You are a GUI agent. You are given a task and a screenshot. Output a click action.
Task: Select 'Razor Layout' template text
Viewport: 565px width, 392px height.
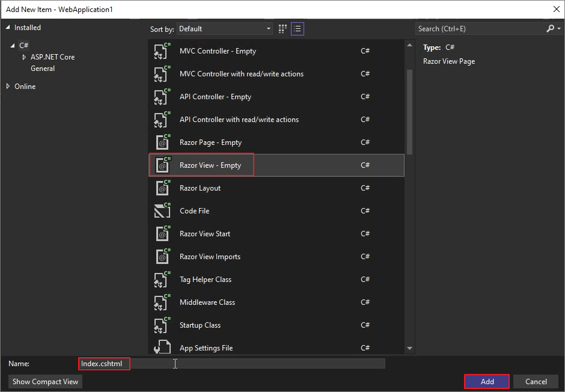200,188
